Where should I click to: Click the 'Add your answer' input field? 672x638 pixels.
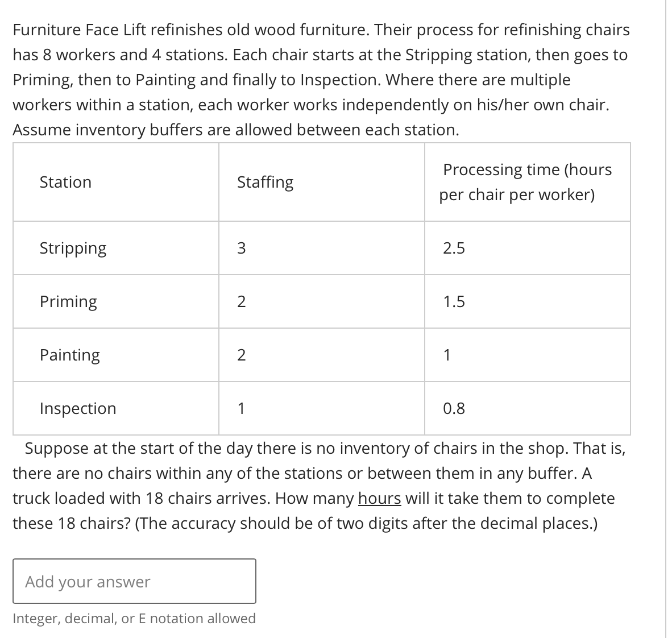pos(134,581)
